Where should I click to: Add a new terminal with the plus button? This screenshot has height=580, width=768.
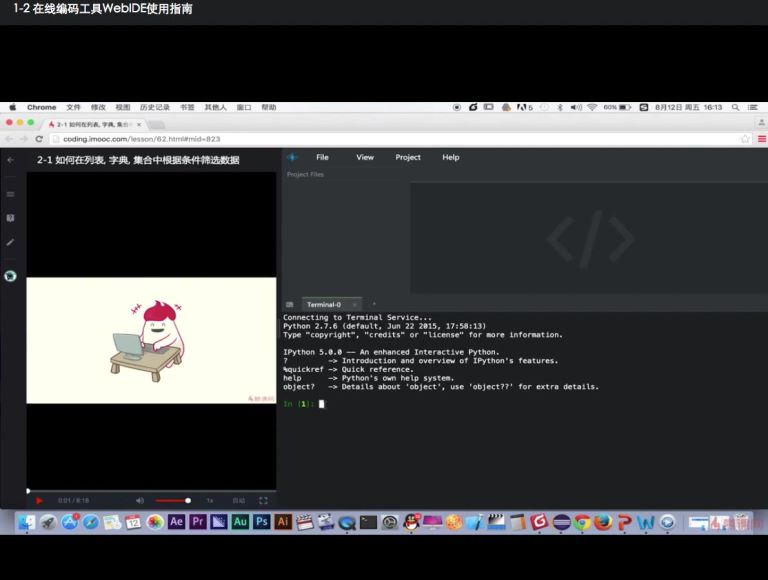(x=374, y=304)
